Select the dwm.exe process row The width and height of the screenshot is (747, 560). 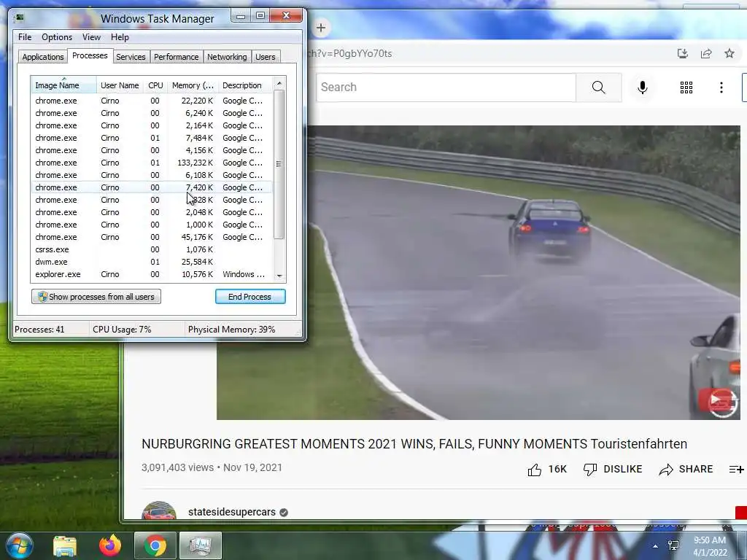[152, 262]
